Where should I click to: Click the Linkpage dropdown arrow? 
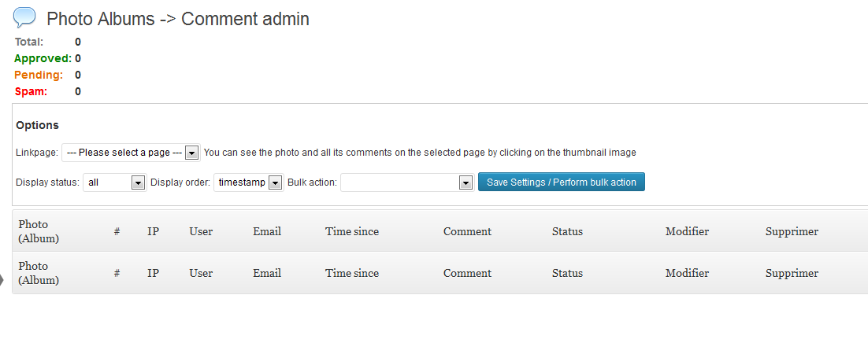click(x=191, y=153)
